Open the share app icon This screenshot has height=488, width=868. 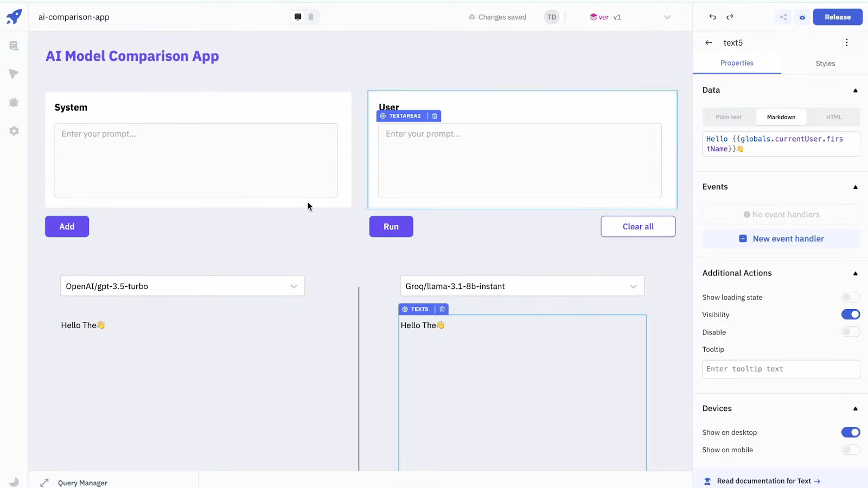click(783, 17)
